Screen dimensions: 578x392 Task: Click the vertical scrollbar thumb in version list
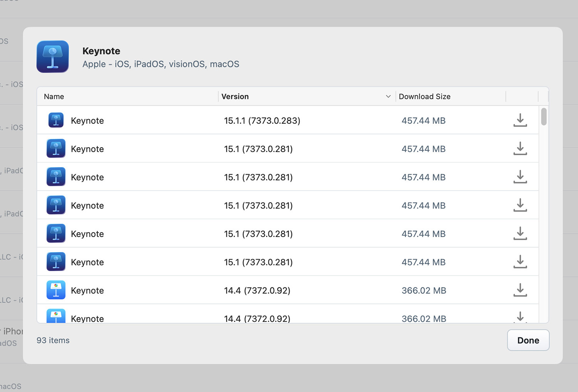tap(544, 117)
